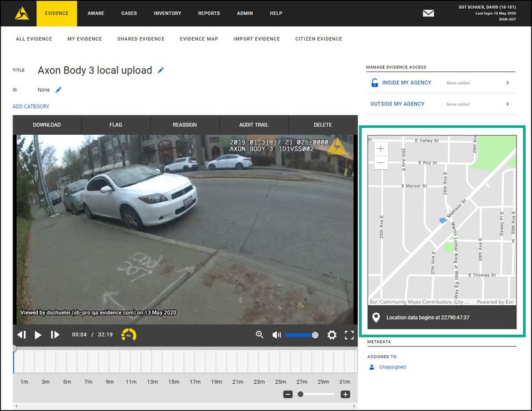This screenshot has height=411, width=532.
Task: Open the player settings gear
Action: [332, 335]
